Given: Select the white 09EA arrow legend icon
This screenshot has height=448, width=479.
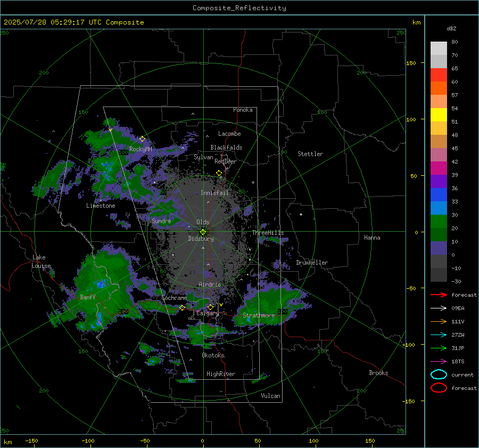Looking at the screenshot, I should tap(439, 308).
